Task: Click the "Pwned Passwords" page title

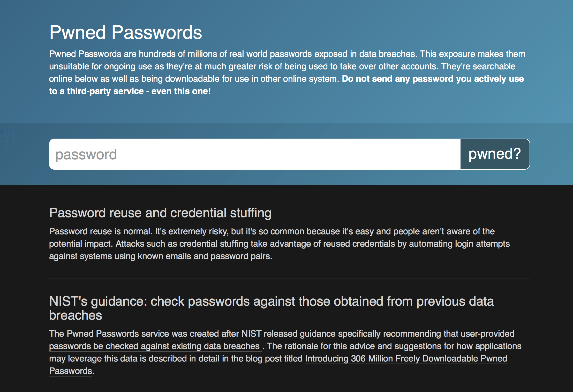Action: [126, 33]
